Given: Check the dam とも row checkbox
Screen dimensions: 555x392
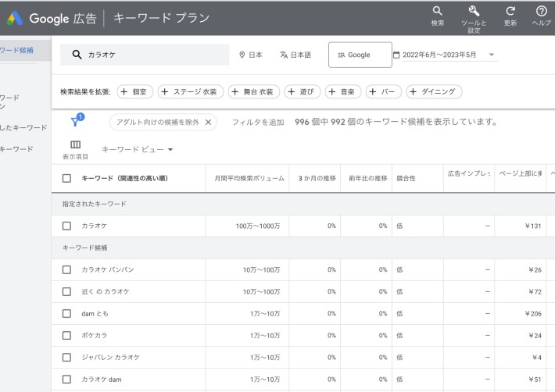Looking at the screenshot, I should tap(66, 314).
